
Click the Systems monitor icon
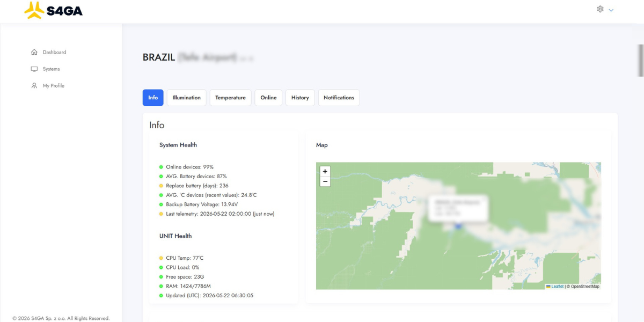tap(34, 69)
